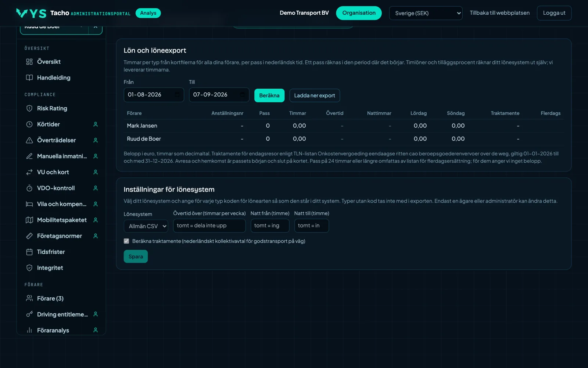Switch to the Analys tab

[x=148, y=13]
